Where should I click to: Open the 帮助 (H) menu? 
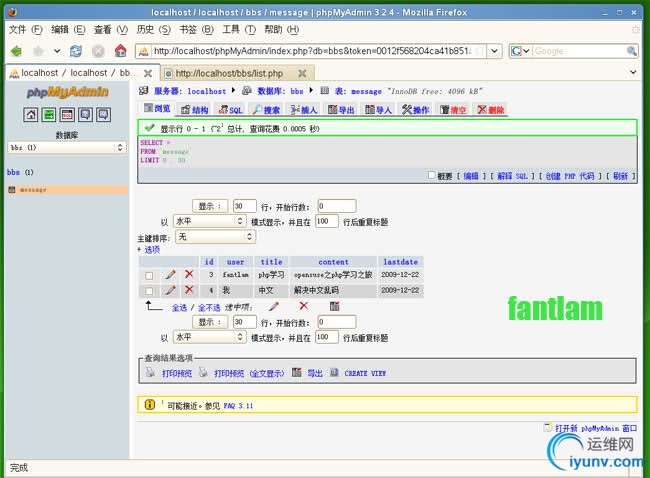(x=282, y=29)
